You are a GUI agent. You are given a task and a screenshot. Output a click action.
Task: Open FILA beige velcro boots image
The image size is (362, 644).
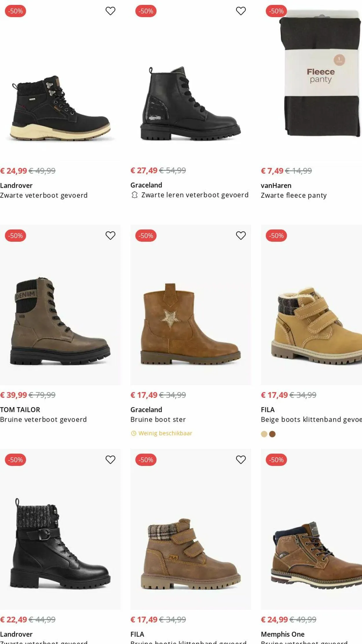point(311,324)
